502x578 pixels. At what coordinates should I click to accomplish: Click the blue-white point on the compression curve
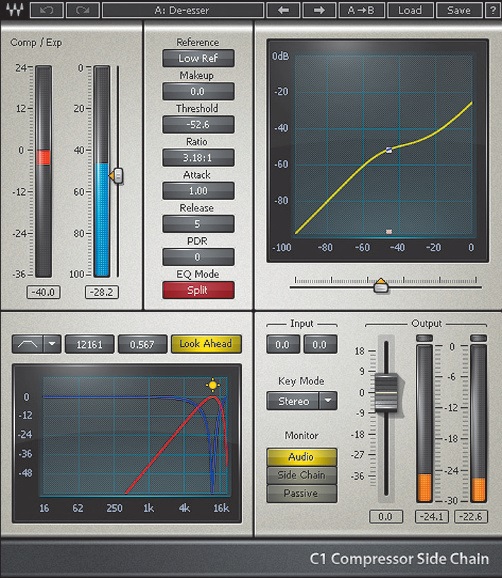point(389,150)
